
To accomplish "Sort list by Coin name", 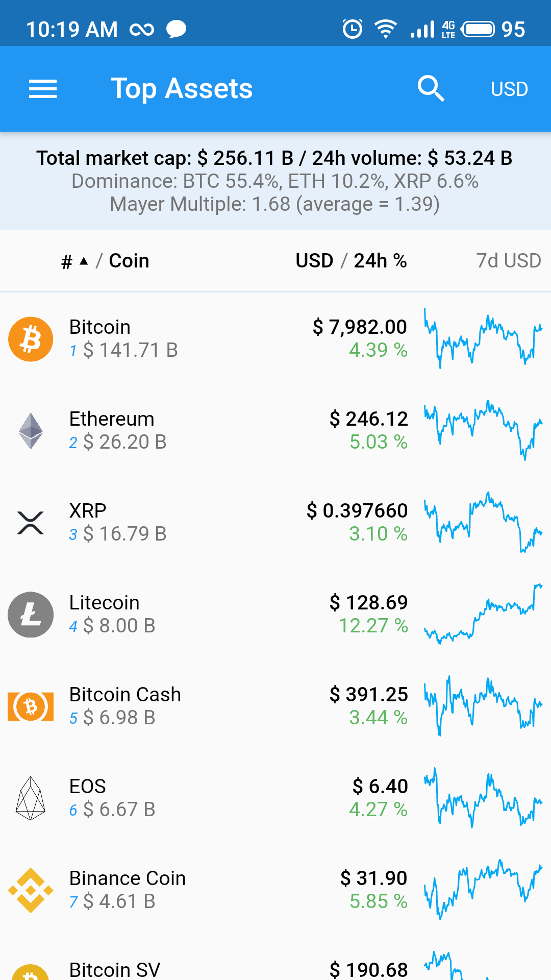I will click(x=129, y=261).
